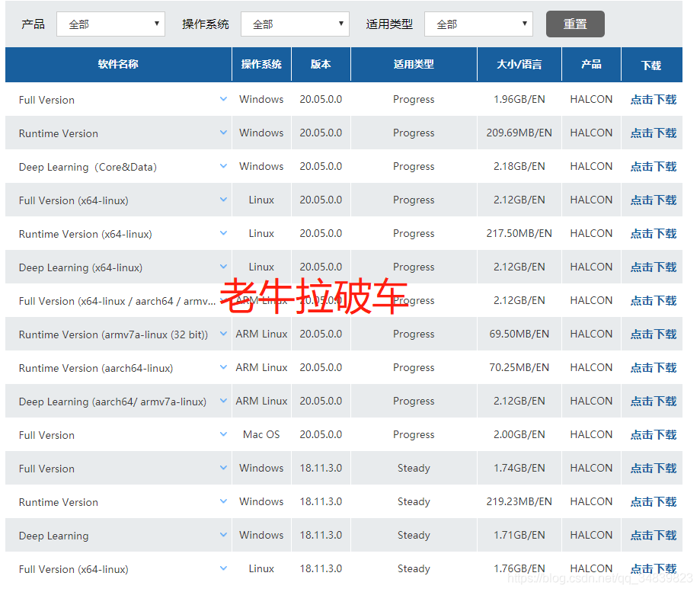700x592 pixels.
Task: Click the "217.50MB/EN" size cell
Action: click(x=519, y=233)
